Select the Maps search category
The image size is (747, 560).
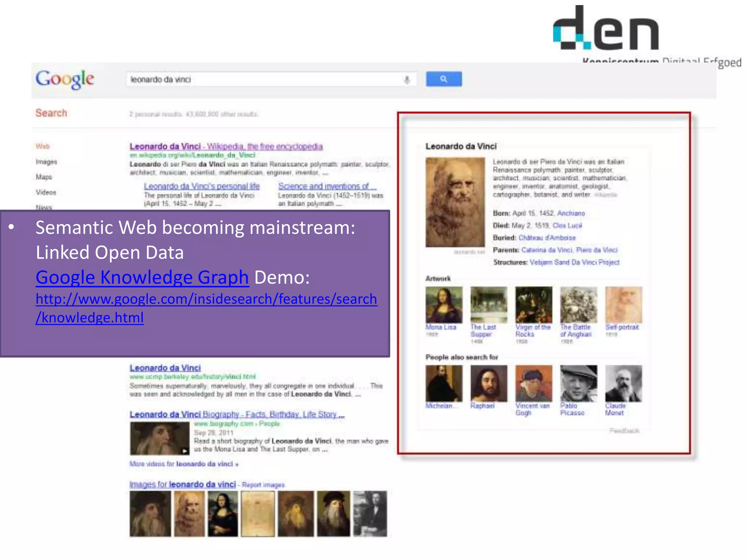tap(44, 177)
